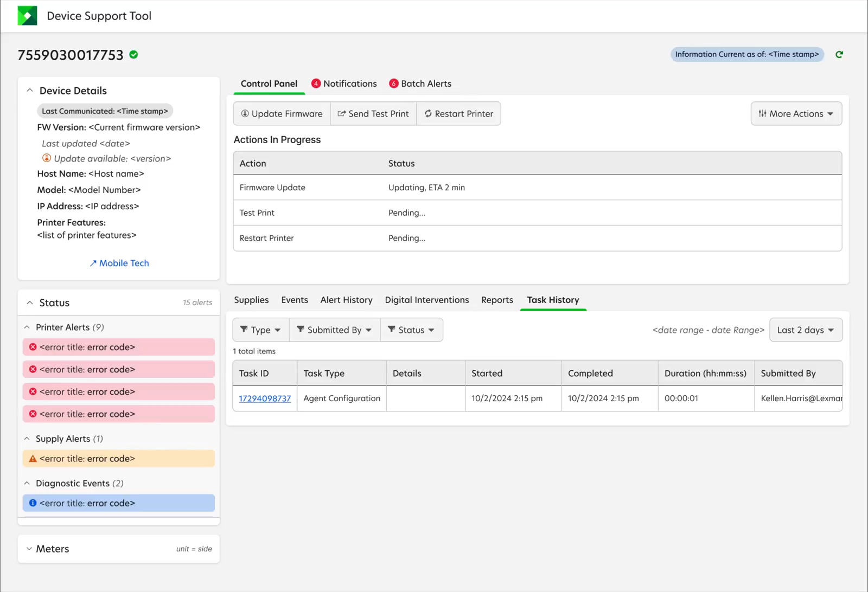This screenshot has width=868, height=592.
Task: Open the Submitted By filter dropdown
Action: click(x=335, y=330)
